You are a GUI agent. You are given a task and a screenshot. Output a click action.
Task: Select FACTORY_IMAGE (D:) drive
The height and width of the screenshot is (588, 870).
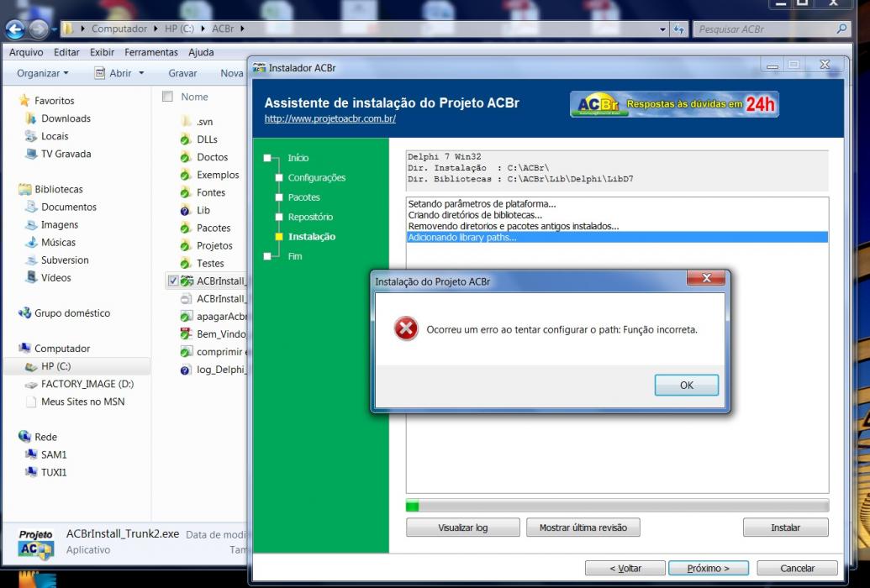click(87, 384)
